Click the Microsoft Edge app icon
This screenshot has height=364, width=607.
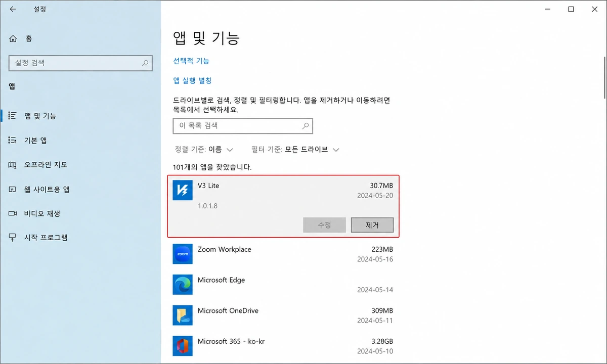pyautogui.click(x=183, y=285)
